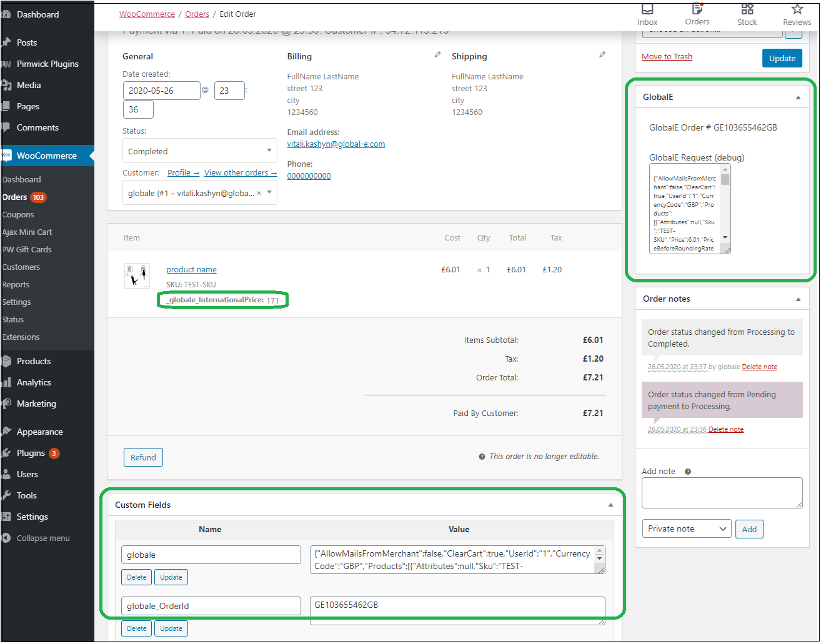Click the Add note help icon
This screenshot has width=821, height=644.
[688, 472]
